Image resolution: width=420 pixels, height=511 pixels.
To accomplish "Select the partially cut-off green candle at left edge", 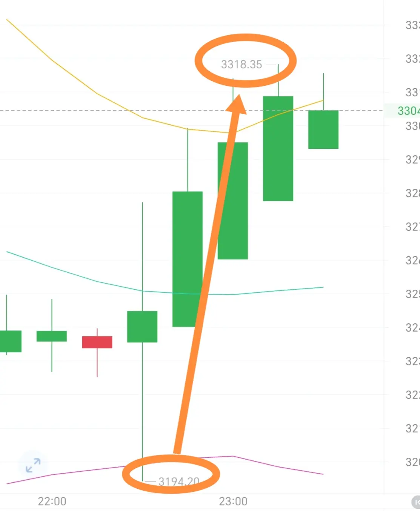I will tap(11, 341).
